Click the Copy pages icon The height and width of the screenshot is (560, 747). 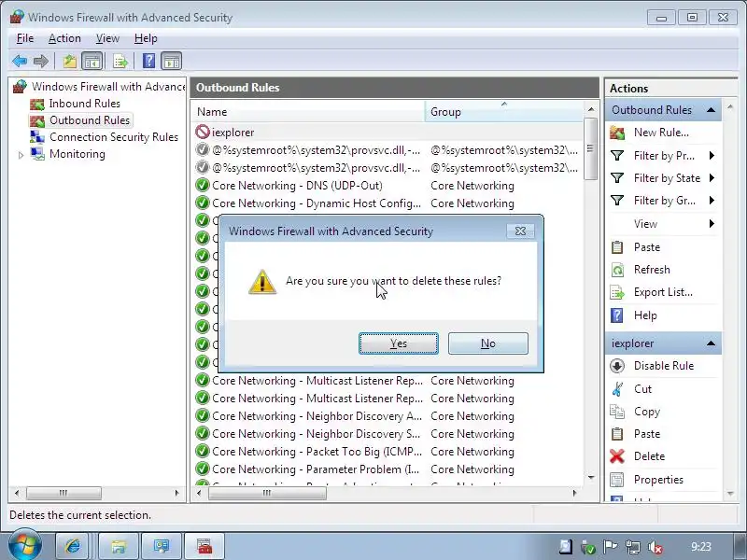(617, 412)
